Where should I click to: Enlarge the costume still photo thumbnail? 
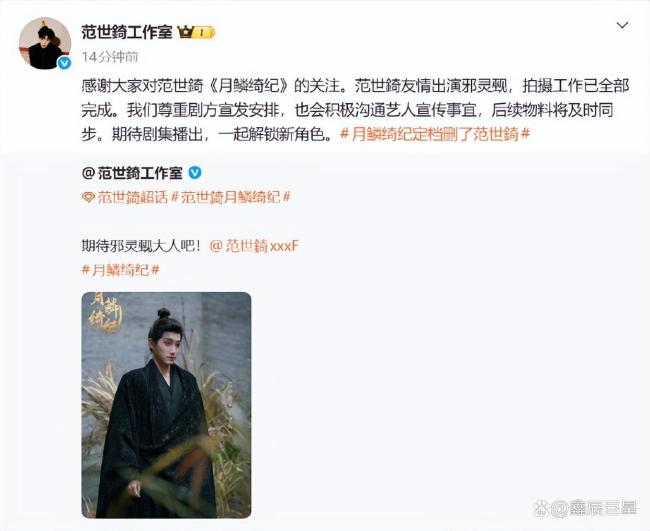pos(166,405)
